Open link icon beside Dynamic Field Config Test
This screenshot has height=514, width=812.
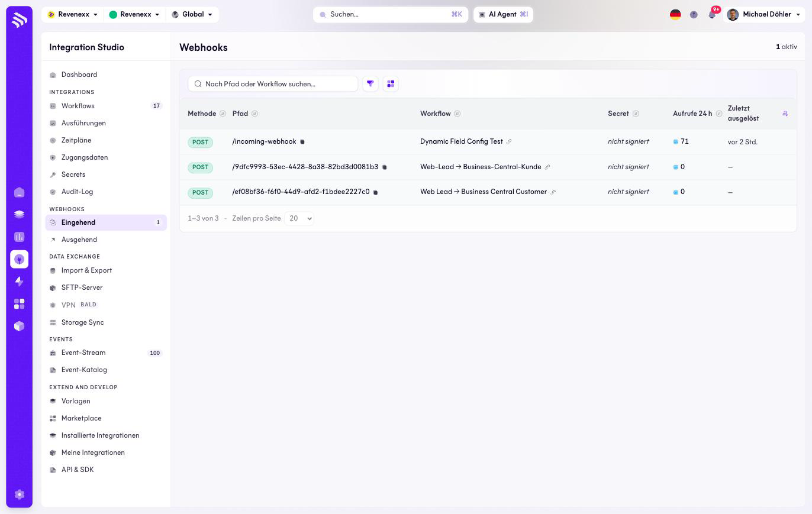tap(509, 142)
